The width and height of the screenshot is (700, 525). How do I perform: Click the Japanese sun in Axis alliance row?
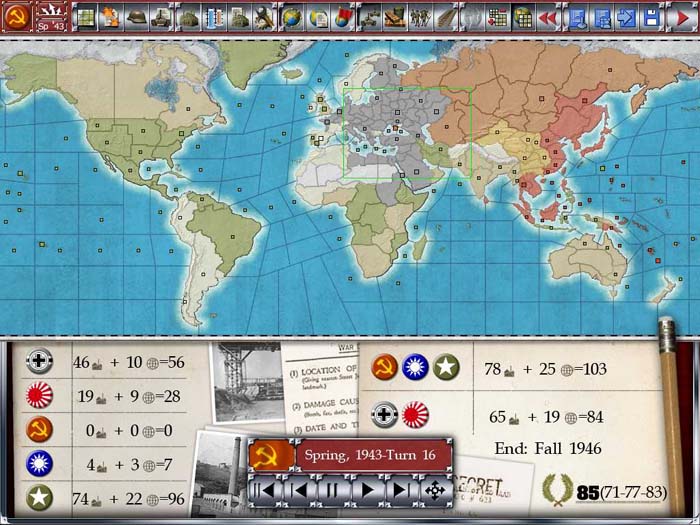tap(415, 415)
